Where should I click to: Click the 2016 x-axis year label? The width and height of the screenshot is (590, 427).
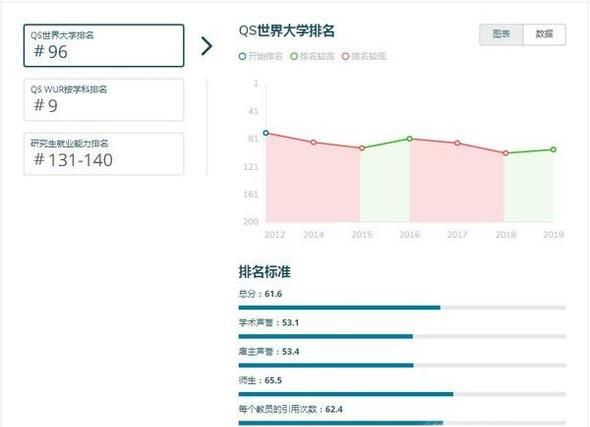coord(410,235)
